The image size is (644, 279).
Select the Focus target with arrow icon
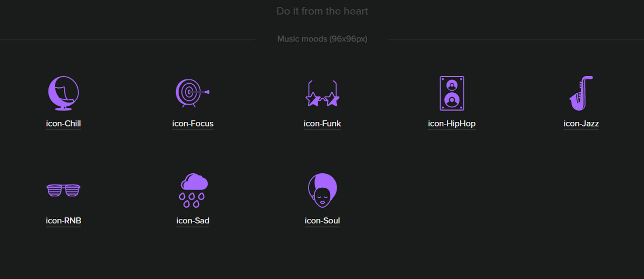point(192,93)
